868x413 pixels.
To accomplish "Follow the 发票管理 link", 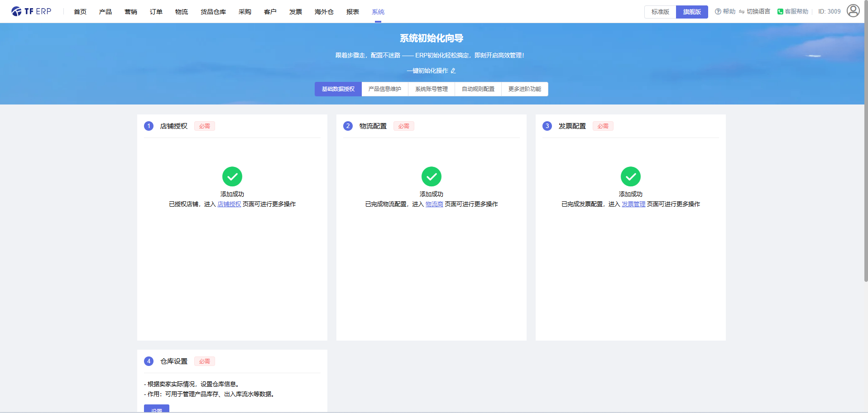I will (633, 204).
